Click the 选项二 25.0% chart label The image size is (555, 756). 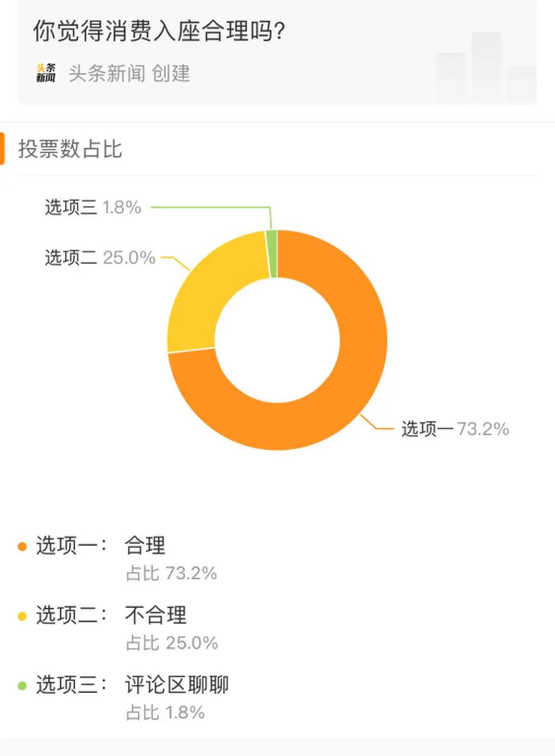[x=100, y=257]
